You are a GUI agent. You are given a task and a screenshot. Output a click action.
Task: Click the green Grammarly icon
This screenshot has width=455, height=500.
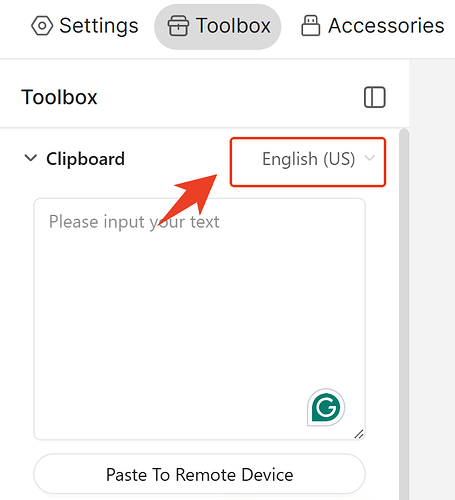326,407
